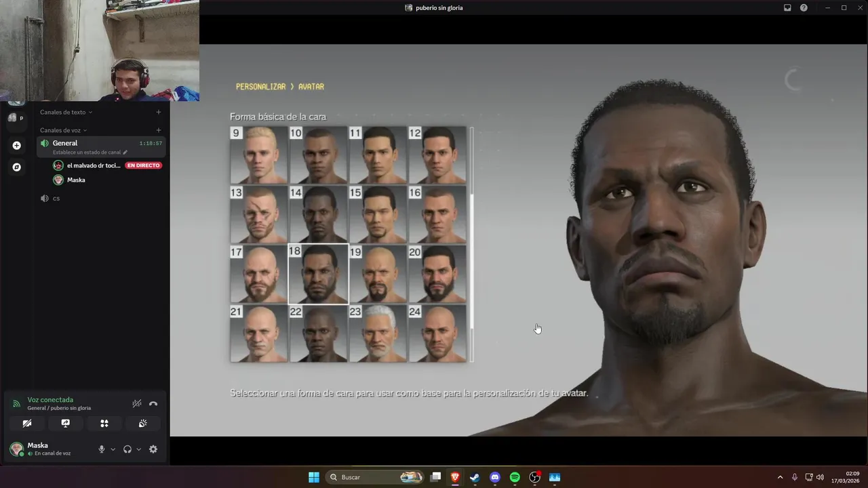Open the Discord activities button
Viewport: 868px width, 488px height.
104,423
